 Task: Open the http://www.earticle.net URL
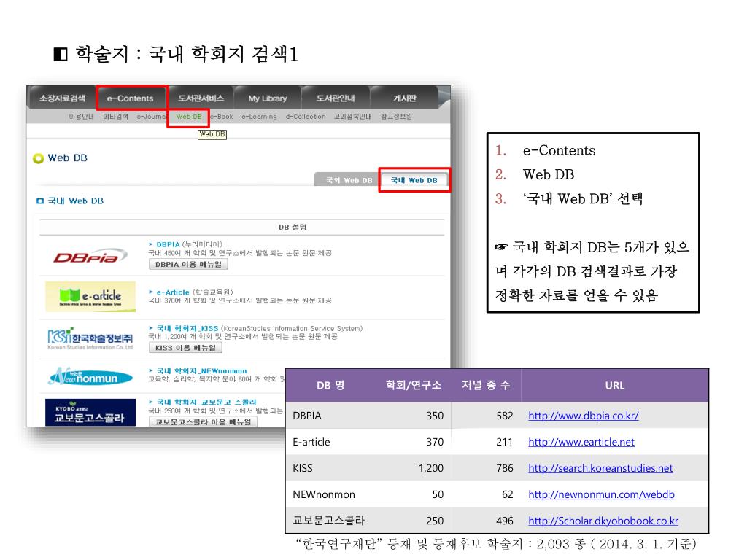581,442
